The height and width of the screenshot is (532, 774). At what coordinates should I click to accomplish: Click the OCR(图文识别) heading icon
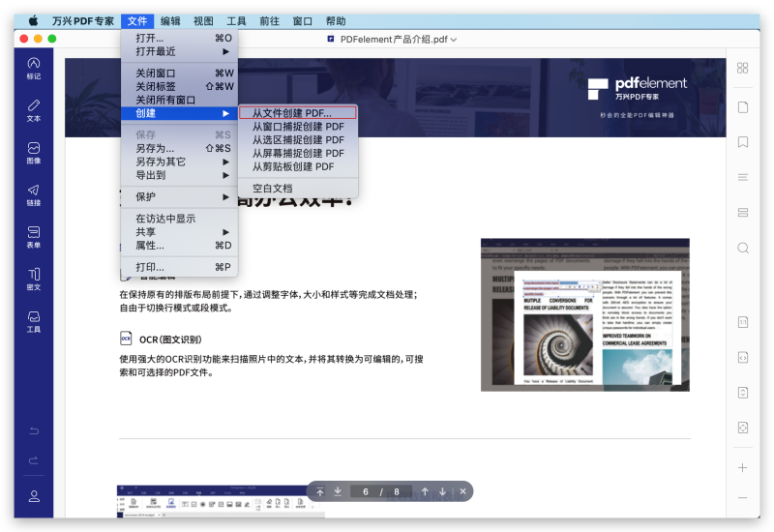[126, 338]
